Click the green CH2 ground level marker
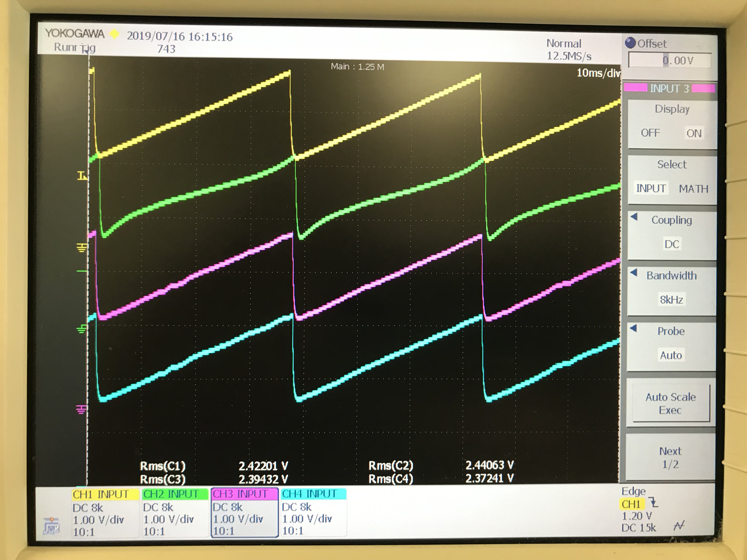This screenshot has width=747, height=560. tap(81, 329)
